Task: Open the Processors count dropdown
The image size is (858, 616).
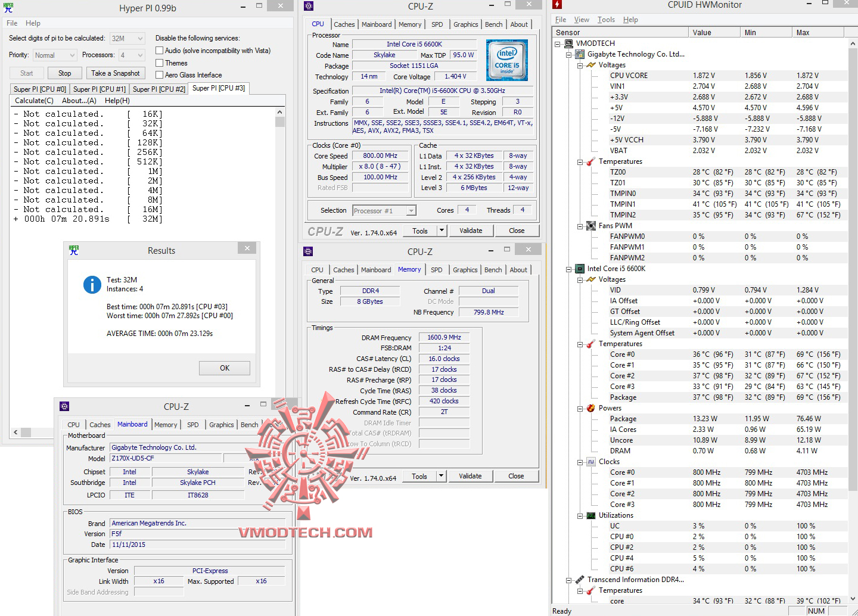Action: click(132, 55)
